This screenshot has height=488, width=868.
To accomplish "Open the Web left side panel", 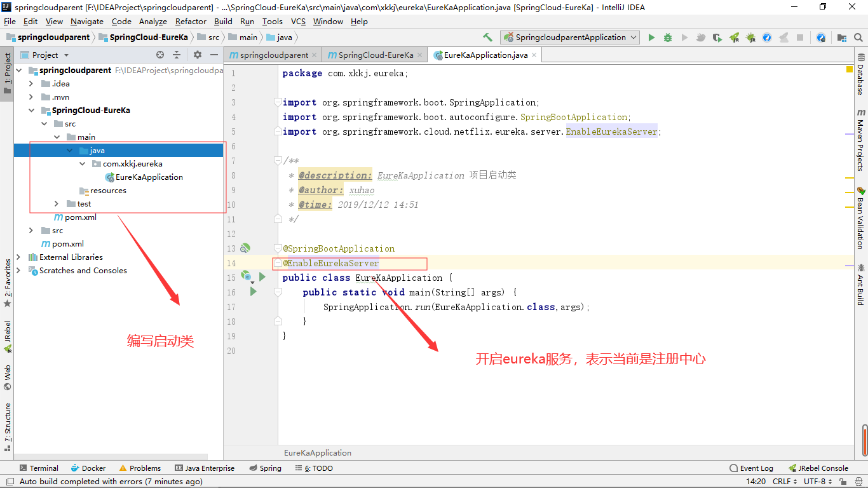I will pyautogui.click(x=8, y=377).
